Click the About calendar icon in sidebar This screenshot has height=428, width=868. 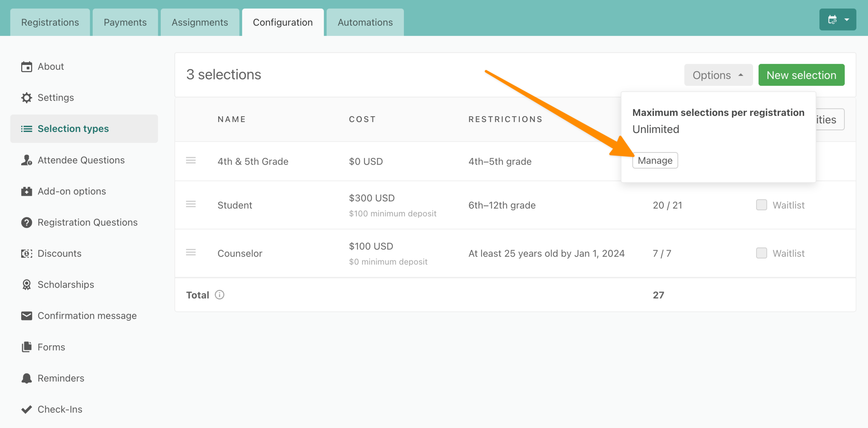pos(26,67)
